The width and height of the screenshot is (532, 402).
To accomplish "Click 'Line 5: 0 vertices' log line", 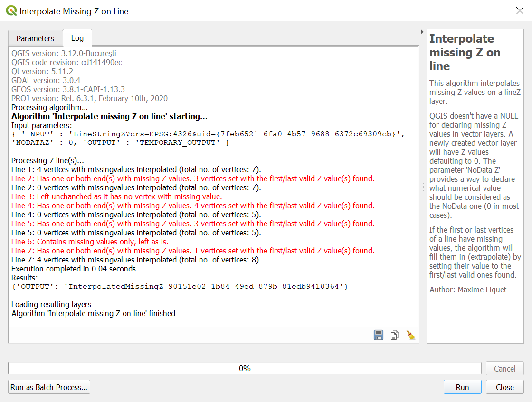I will (x=136, y=233).
